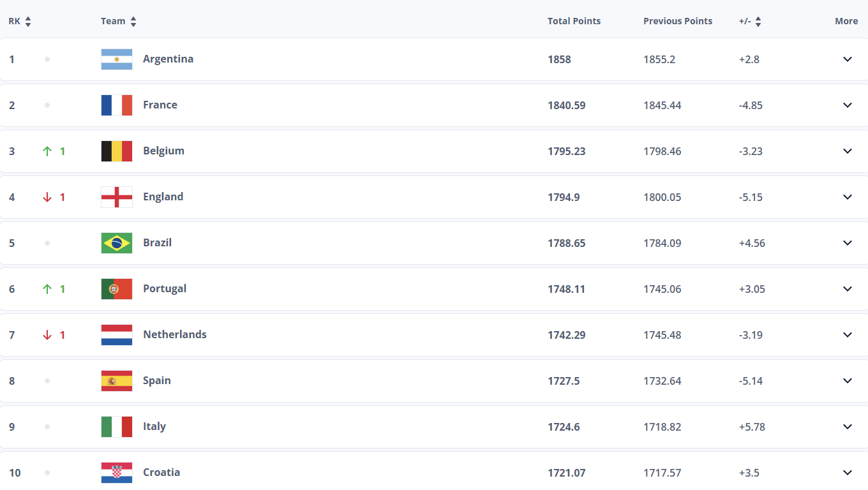
Task: Click the More column header
Action: (x=846, y=21)
